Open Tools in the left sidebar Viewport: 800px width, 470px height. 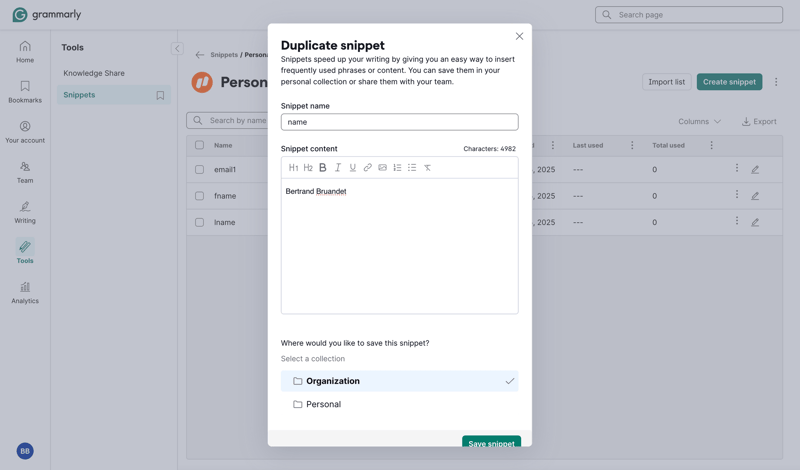click(x=25, y=251)
